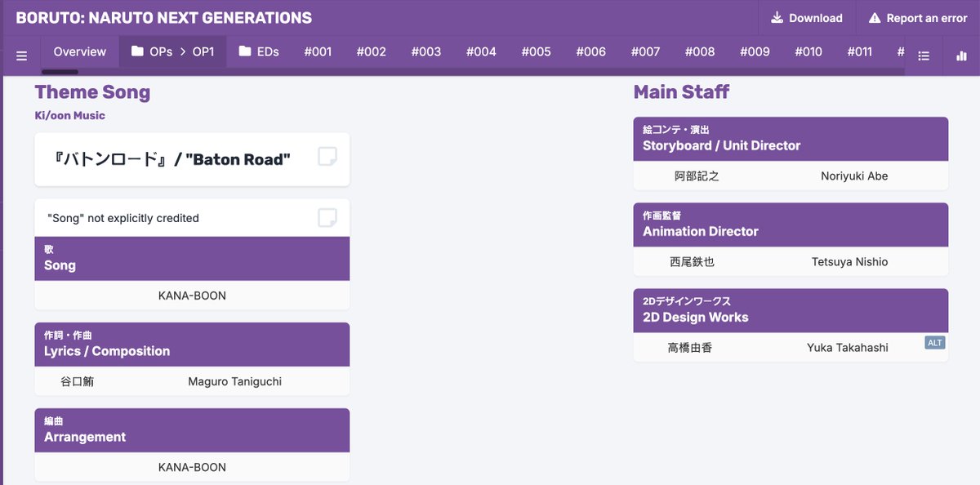Screen dimensions: 980x485
Task: Click Tetsuya Nishio name
Action: pos(849,262)
